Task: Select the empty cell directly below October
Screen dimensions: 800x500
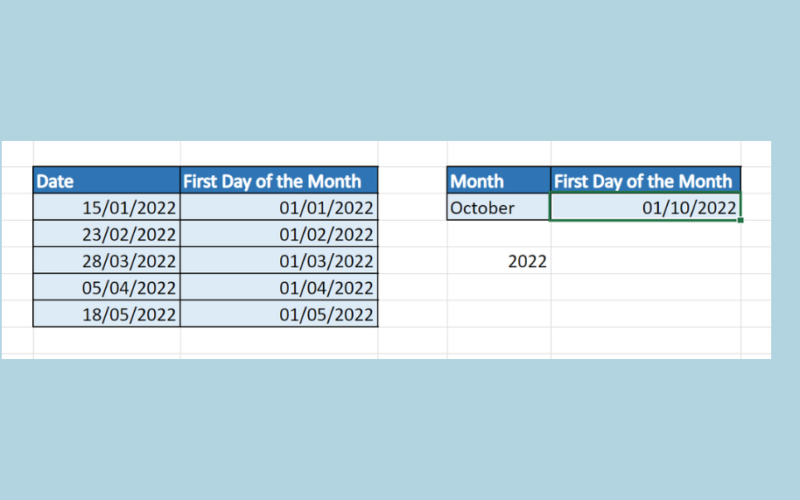Action: tap(498, 234)
